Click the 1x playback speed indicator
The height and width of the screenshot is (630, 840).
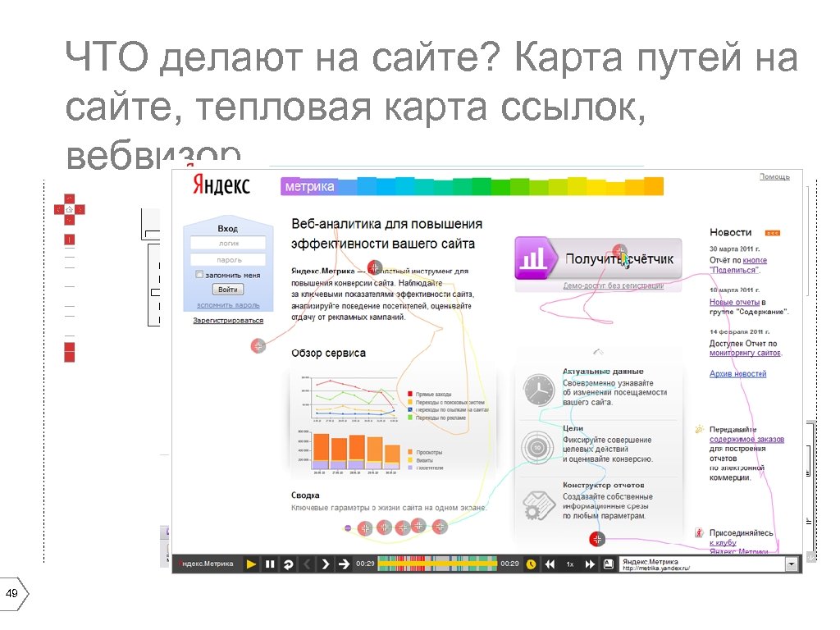570,564
